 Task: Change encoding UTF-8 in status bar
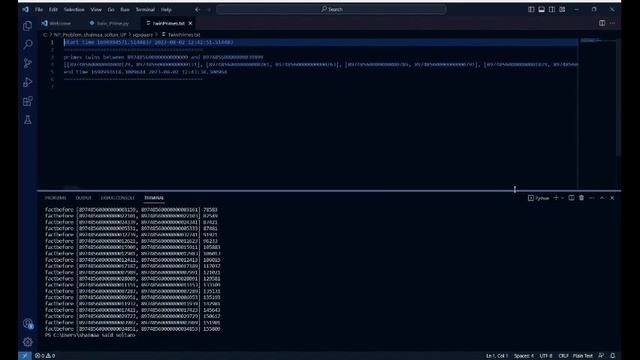click(x=546, y=356)
